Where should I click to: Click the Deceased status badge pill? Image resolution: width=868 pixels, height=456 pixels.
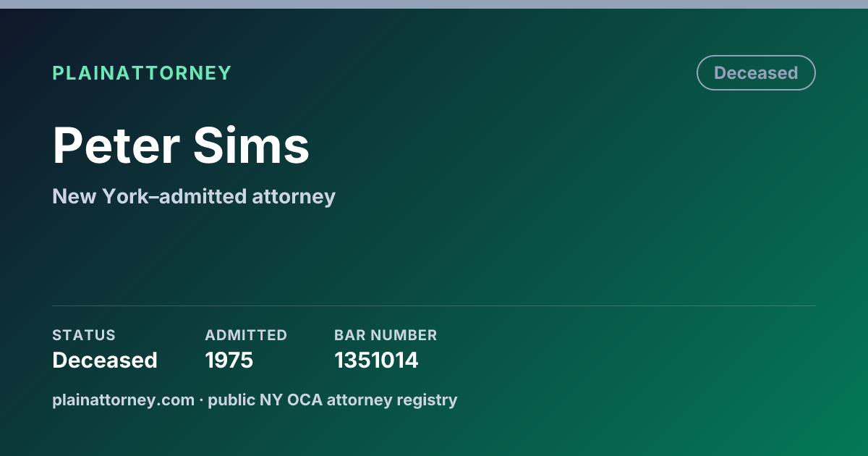point(756,73)
